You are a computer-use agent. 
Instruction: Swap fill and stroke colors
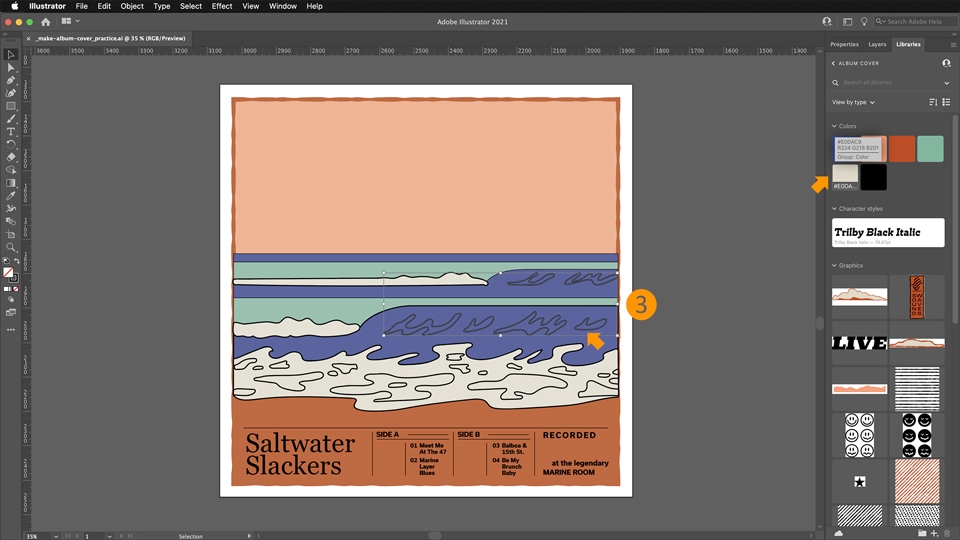pyautogui.click(x=15, y=260)
